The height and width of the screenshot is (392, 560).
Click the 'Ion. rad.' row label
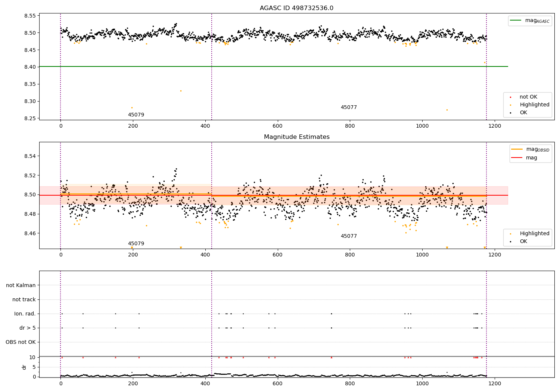coord(25,314)
